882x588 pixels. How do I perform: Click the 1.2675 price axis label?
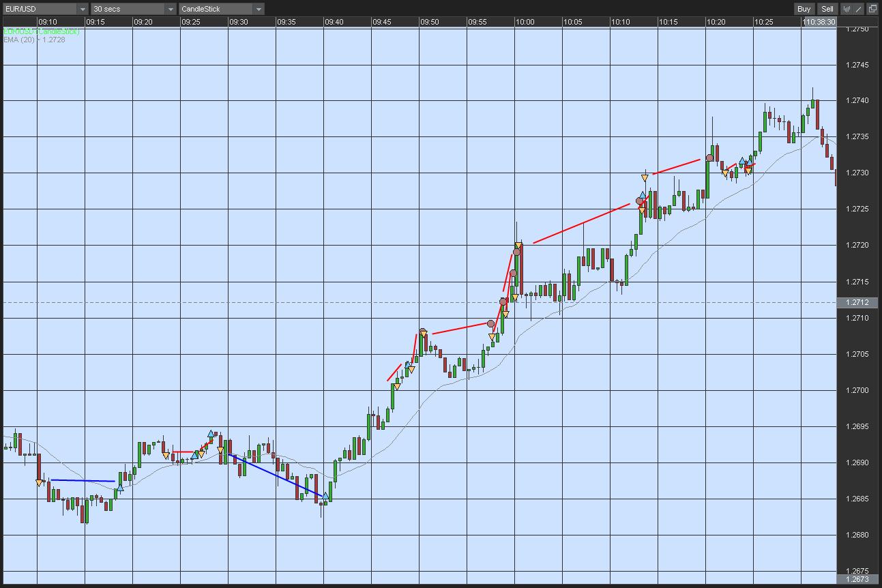(857, 572)
